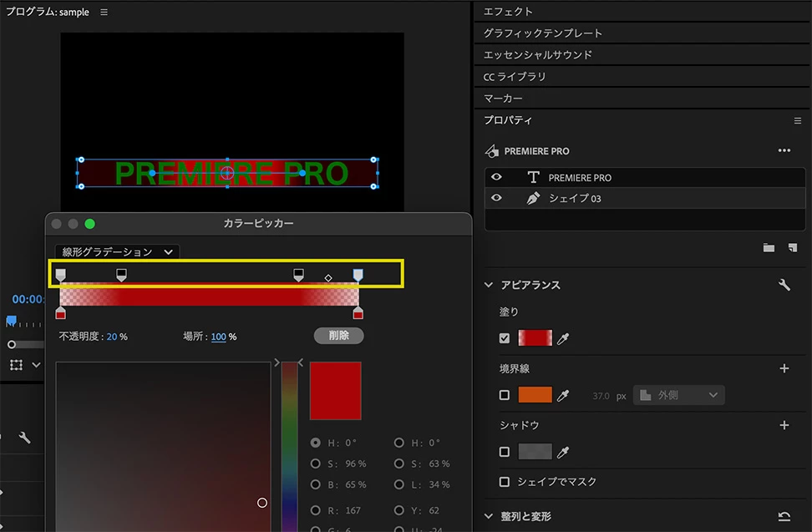Click the gray シャドウ shadow swatch
The image size is (812, 532).
535,452
